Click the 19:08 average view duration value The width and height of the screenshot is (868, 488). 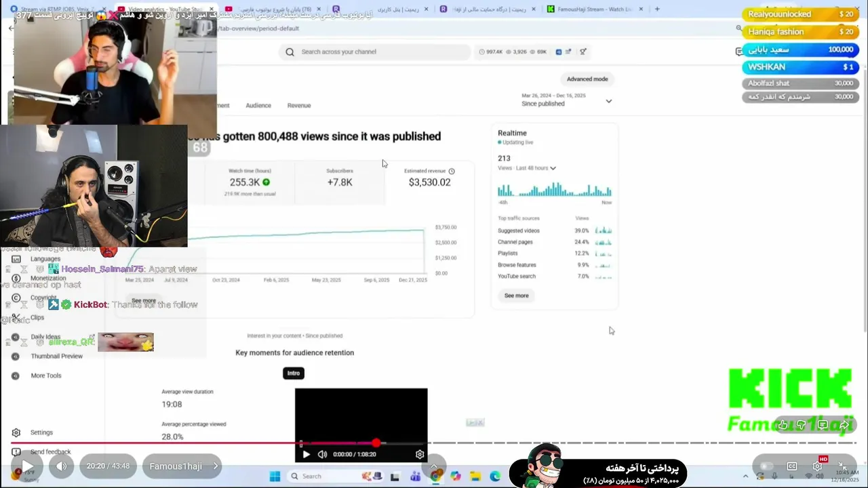172,404
